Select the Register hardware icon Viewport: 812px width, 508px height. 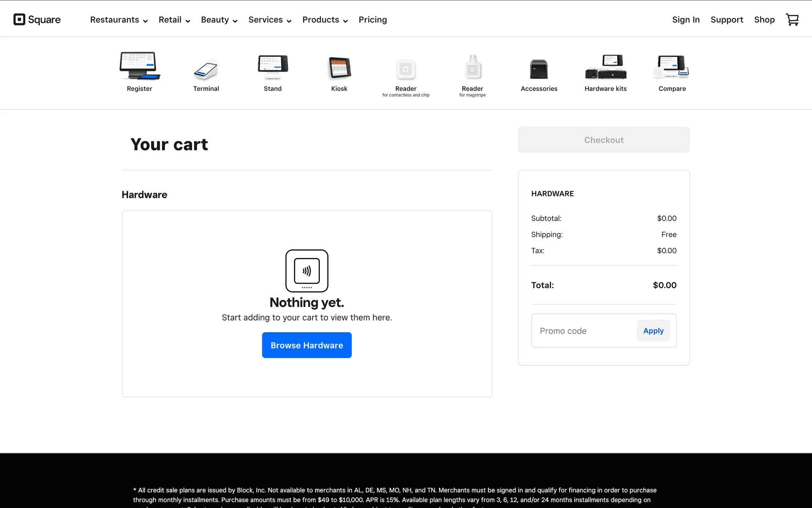click(x=140, y=66)
